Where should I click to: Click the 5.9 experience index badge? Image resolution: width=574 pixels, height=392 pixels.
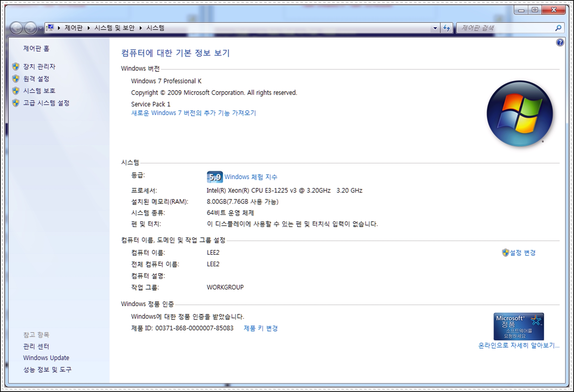(215, 177)
